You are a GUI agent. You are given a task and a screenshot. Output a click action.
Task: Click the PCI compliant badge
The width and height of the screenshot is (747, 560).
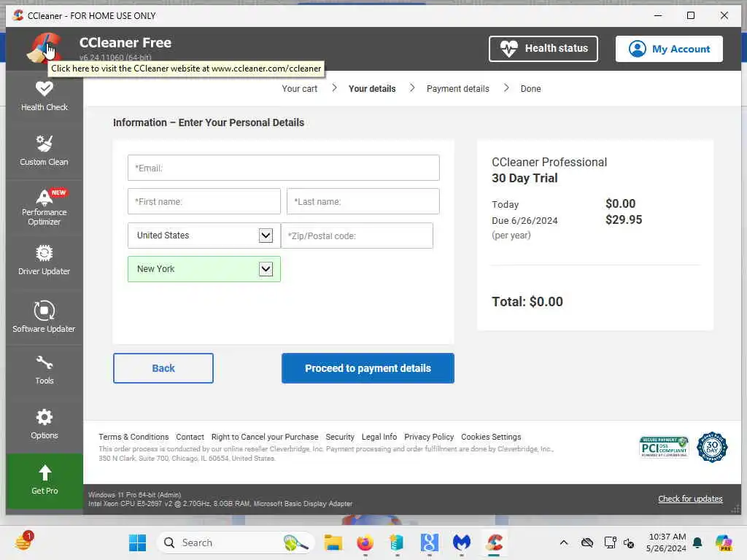pyautogui.click(x=664, y=447)
